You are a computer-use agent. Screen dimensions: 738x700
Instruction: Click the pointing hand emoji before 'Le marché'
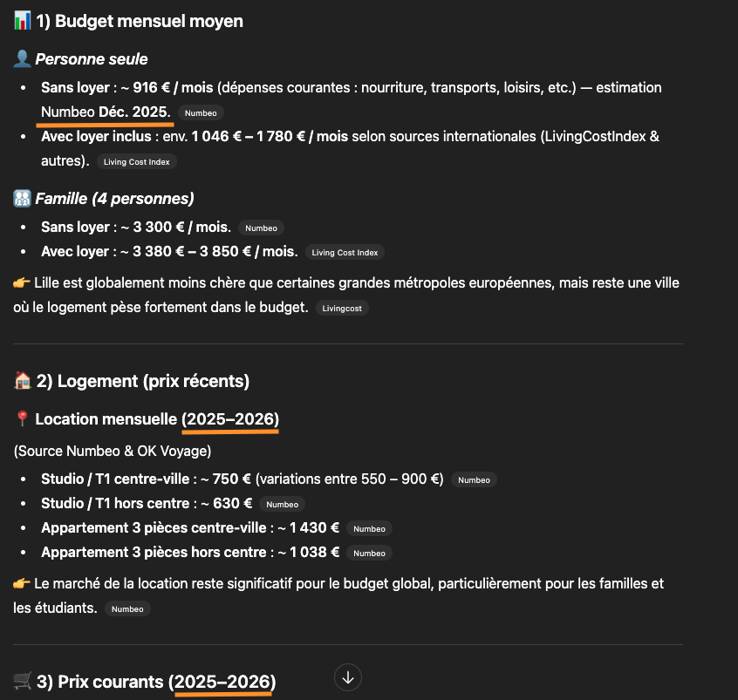pyautogui.click(x=23, y=584)
